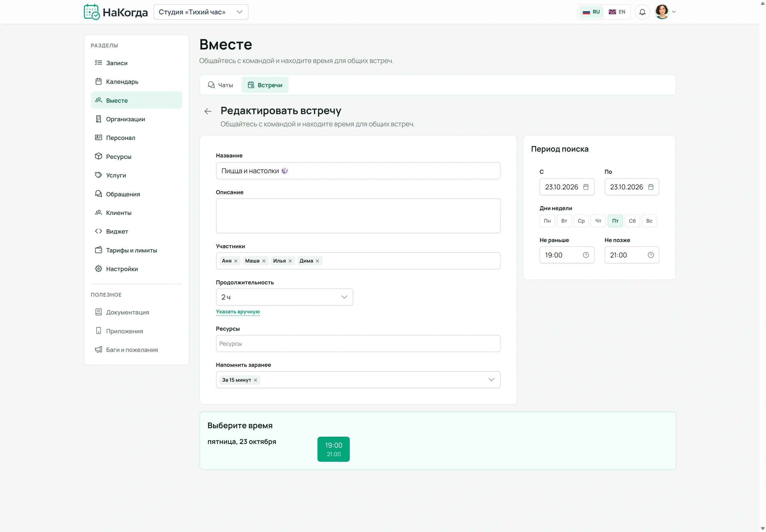Open the calendar icon in the С date field

coord(586,187)
